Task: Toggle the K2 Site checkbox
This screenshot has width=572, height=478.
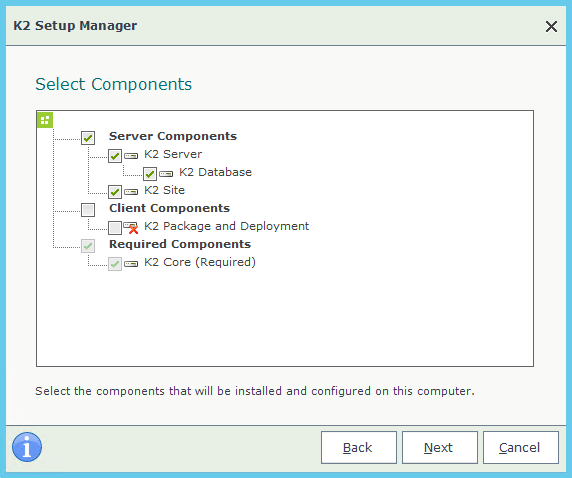Action: (115, 192)
